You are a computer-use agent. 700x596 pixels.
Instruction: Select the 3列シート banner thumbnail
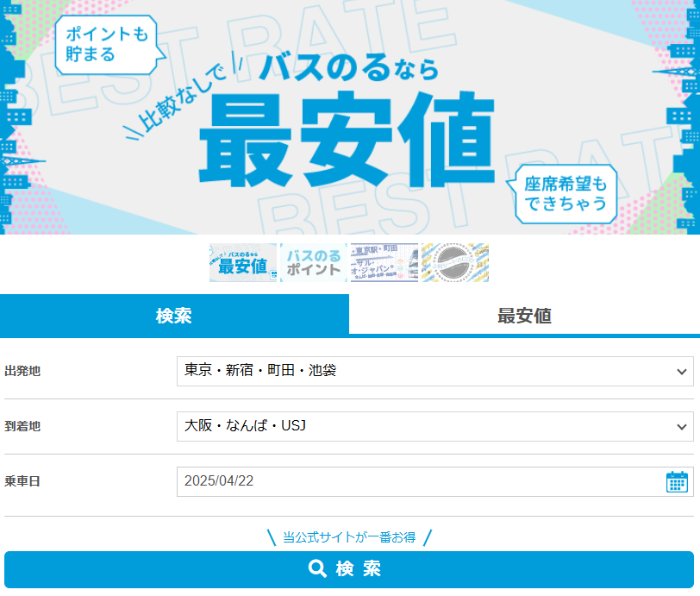click(455, 263)
